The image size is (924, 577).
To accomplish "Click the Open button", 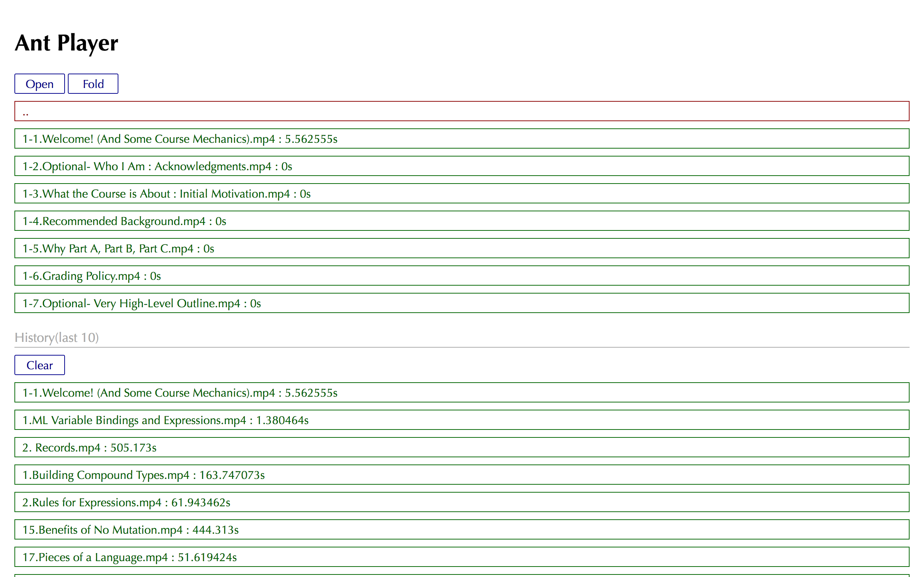I will (39, 84).
